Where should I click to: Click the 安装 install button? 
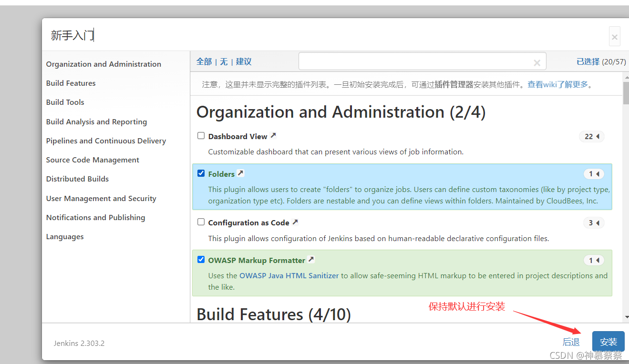click(608, 342)
